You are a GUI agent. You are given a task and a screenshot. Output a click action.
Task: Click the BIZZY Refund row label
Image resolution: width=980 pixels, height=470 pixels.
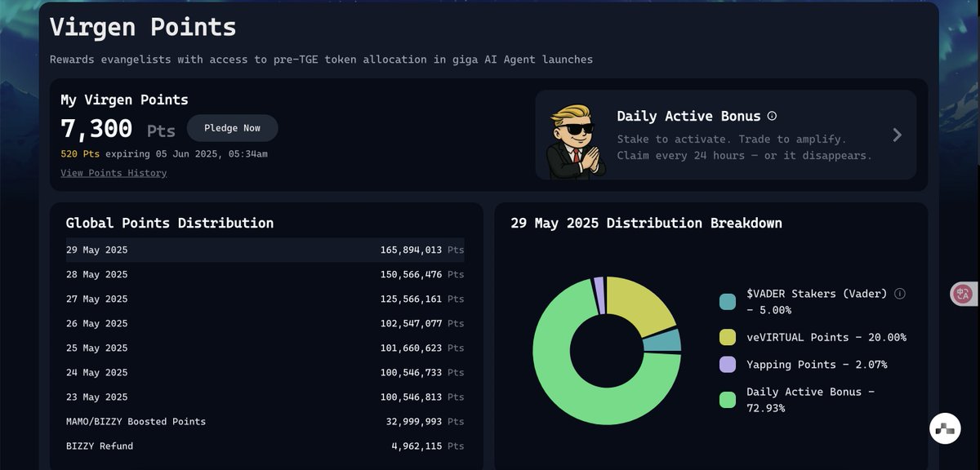click(100, 446)
